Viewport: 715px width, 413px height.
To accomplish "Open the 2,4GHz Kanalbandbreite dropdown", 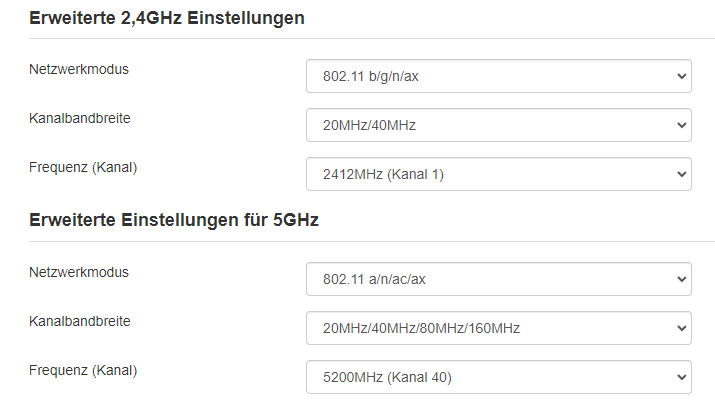I will pyautogui.click(x=497, y=125).
